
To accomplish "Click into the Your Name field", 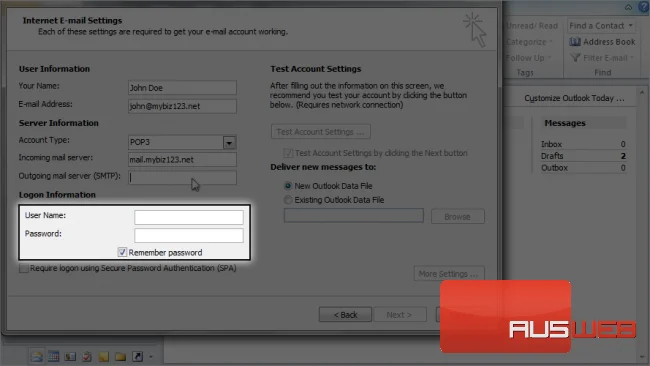I will coord(182,88).
